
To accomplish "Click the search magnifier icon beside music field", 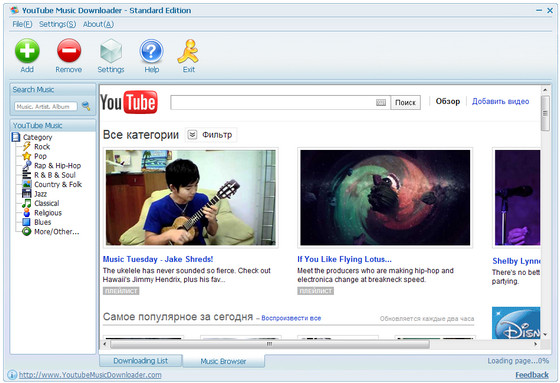I will pyautogui.click(x=86, y=106).
